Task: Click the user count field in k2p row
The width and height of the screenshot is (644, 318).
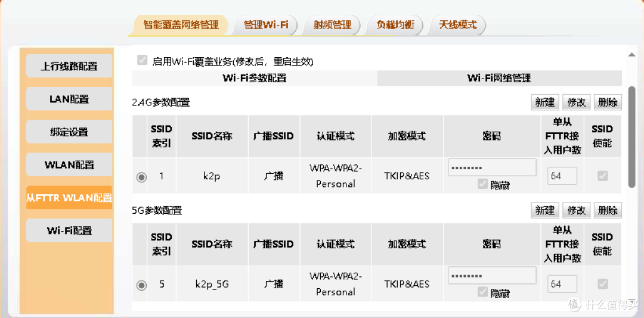Action: click(x=562, y=176)
